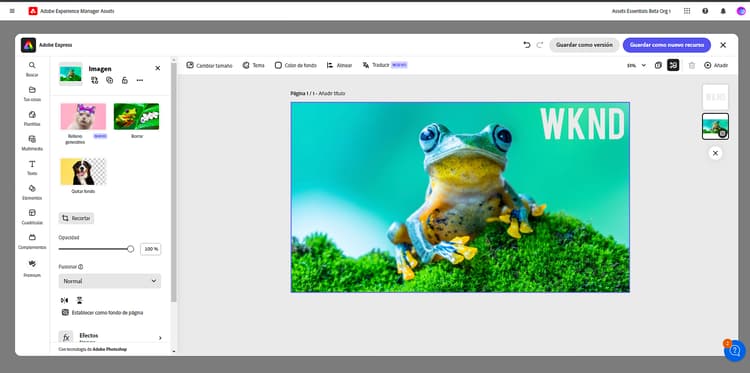
Task: Open the Assets Essentials Beta Org switcher
Action: [x=641, y=11]
